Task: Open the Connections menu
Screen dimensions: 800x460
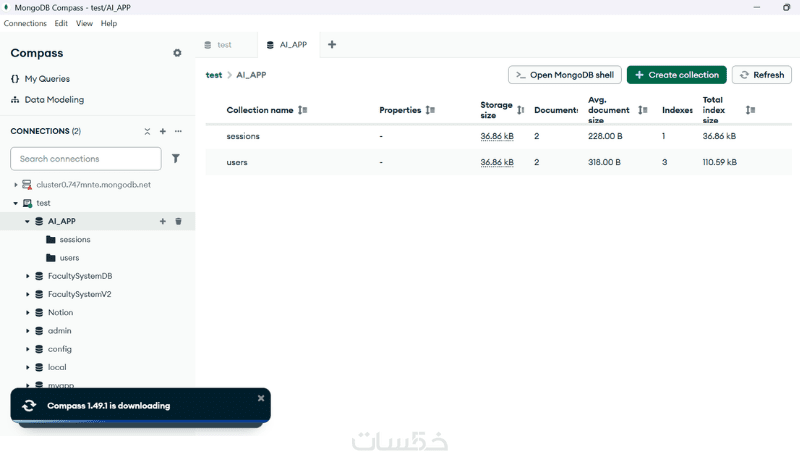Action: pos(25,23)
